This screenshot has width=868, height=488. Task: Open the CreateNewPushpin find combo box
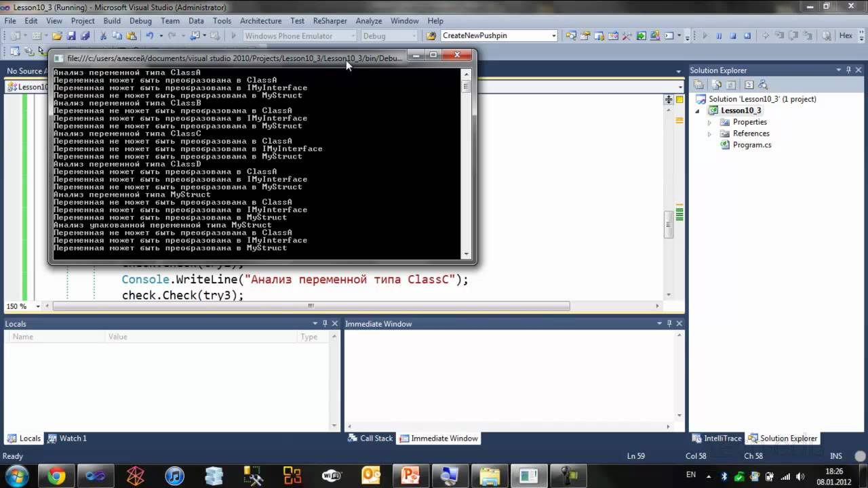coord(553,36)
